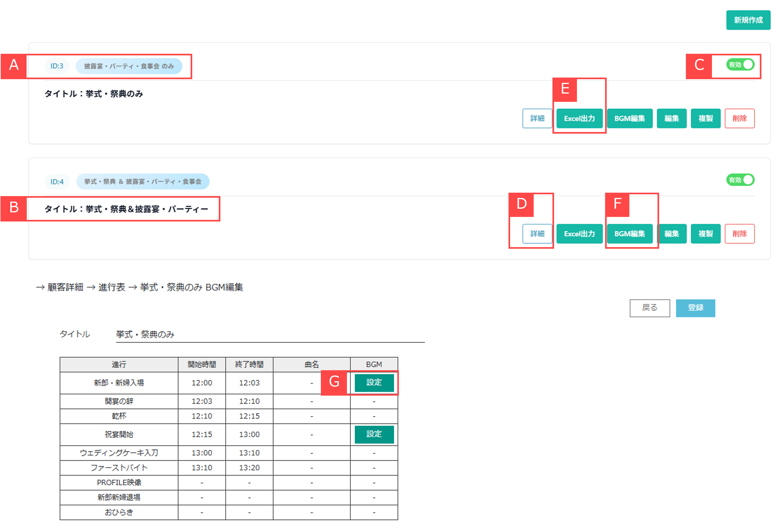This screenshot has height=532, width=782.
Task: Open 詳細 view of schedule ID:4
Action: (x=537, y=234)
